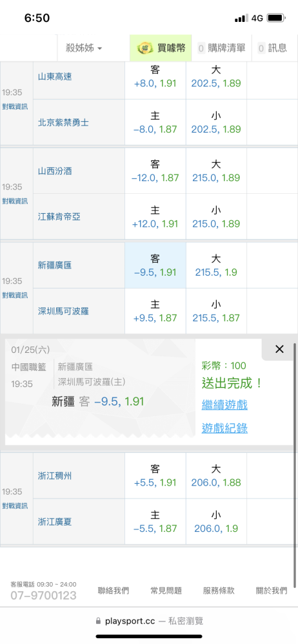
Task: Open the 訊息 tab
Action: (x=272, y=48)
